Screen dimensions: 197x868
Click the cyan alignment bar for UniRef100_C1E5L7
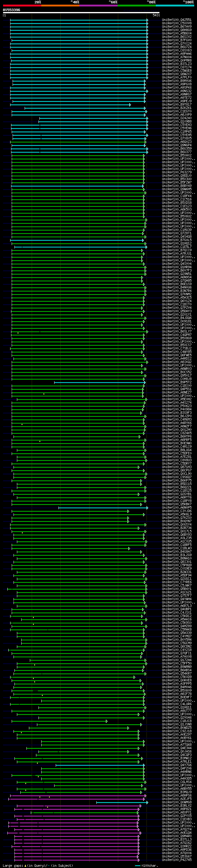[x=81, y=247]
